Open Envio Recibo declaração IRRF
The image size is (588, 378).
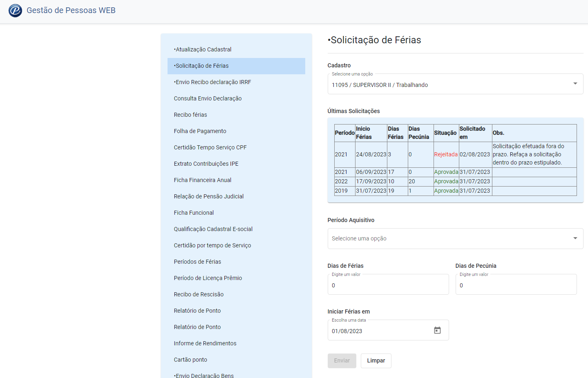click(236, 82)
